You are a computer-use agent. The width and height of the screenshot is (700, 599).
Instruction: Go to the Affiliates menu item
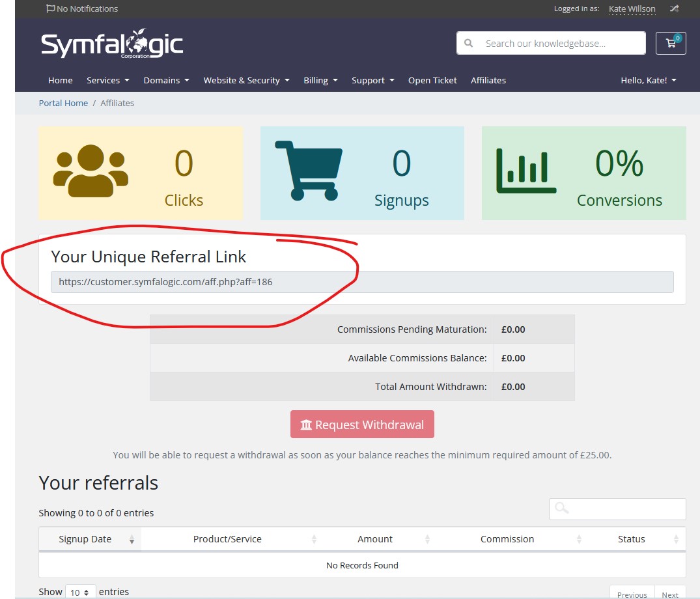pyautogui.click(x=488, y=80)
